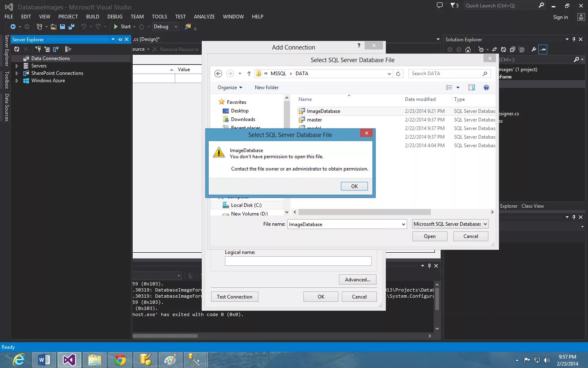Screen dimensions: 588x368
Task: Toggle the preview pane icon in file dialog
Action: click(x=472, y=88)
